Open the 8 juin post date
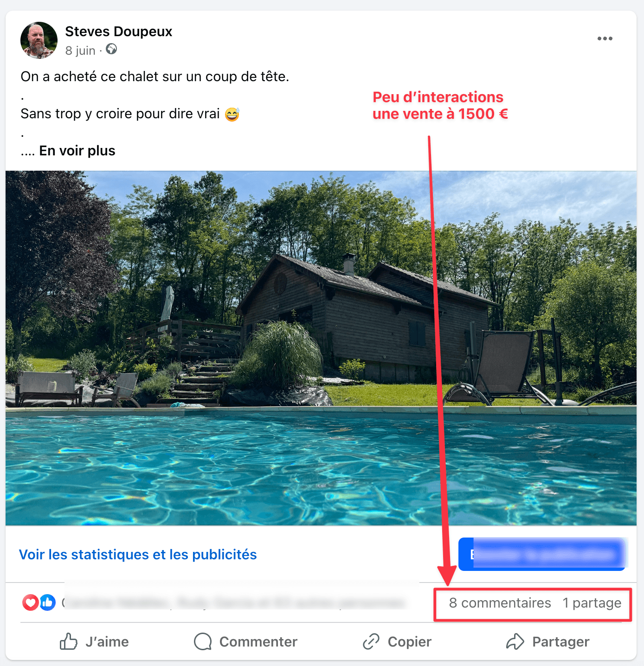The height and width of the screenshot is (666, 644). 80,51
